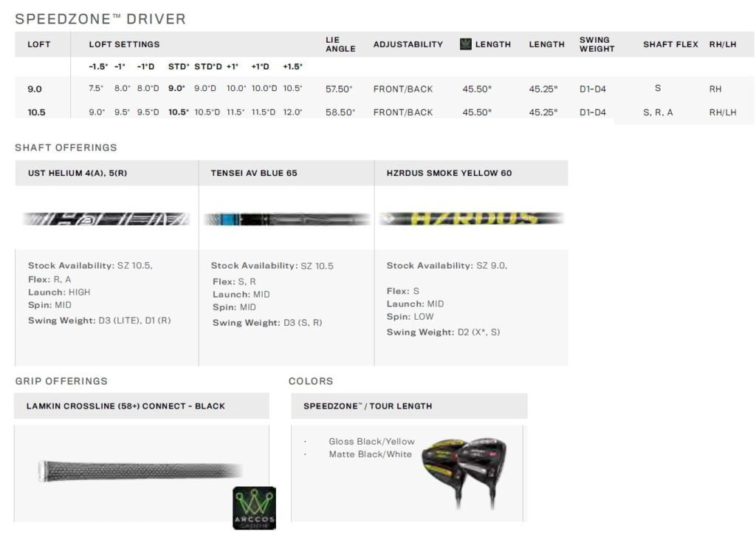Screen dimensions: 756x557
Task: Click the ADJUSTABILITY column header
Action: 408,44
